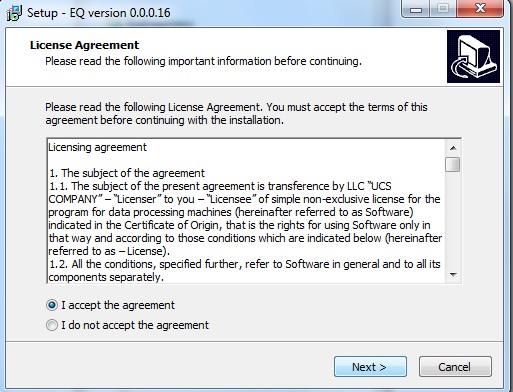Proceed with the Next > button
This screenshot has width=513, height=392.
coord(370,367)
